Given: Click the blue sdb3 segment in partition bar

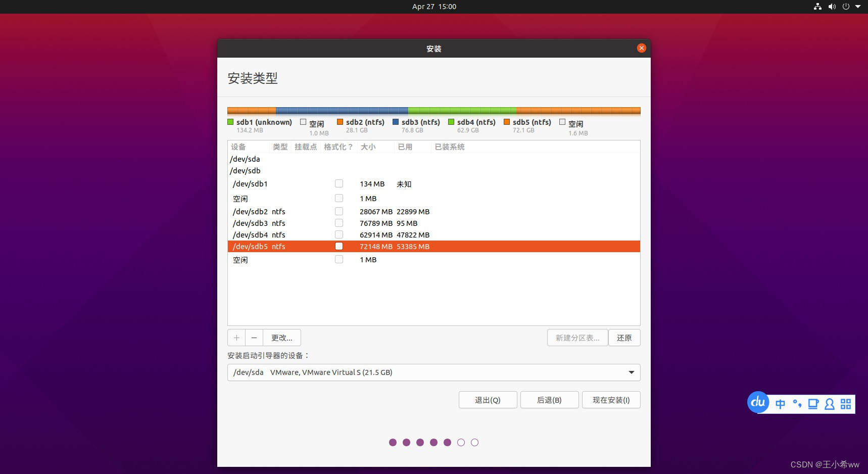Looking at the screenshot, I should [x=342, y=111].
